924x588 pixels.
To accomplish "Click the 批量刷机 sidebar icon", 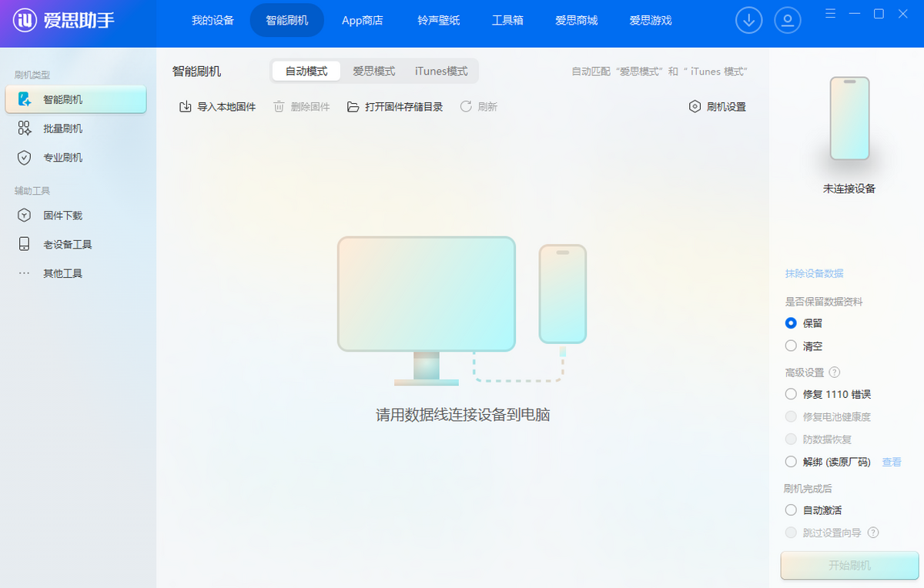I will [x=25, y=129].
